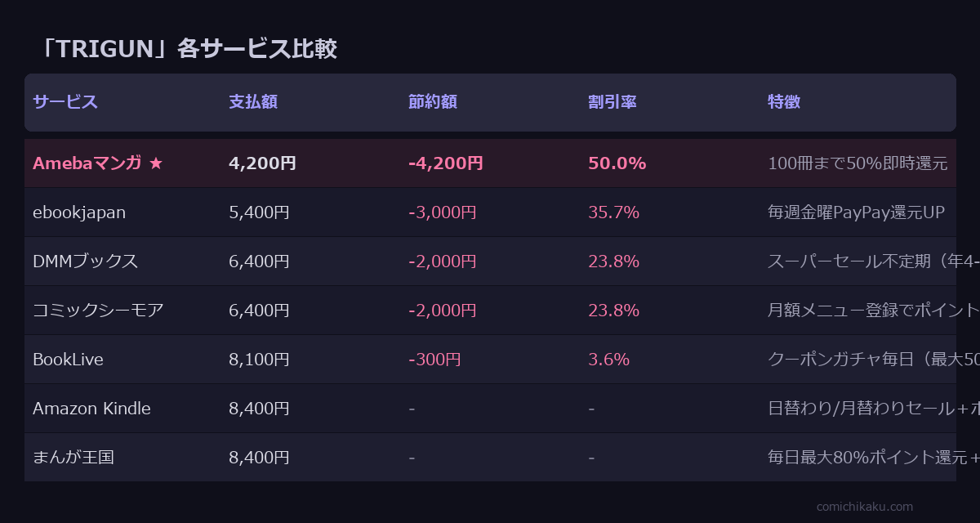Open the まんが王国 service entry

pyautogui.click(x=73, y=458)
